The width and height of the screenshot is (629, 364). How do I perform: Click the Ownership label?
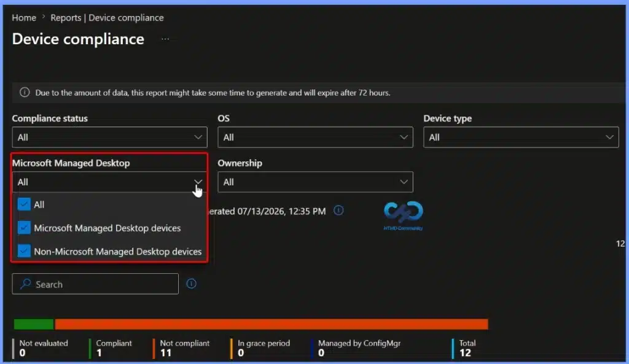point(240,163)
